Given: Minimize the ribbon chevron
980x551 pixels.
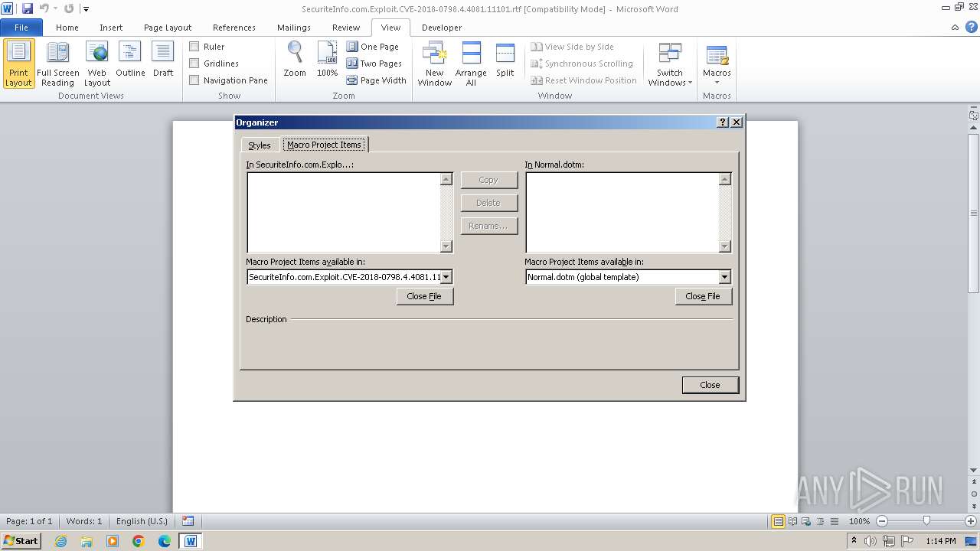Looking at the screenshot, I should pos(955,28).
